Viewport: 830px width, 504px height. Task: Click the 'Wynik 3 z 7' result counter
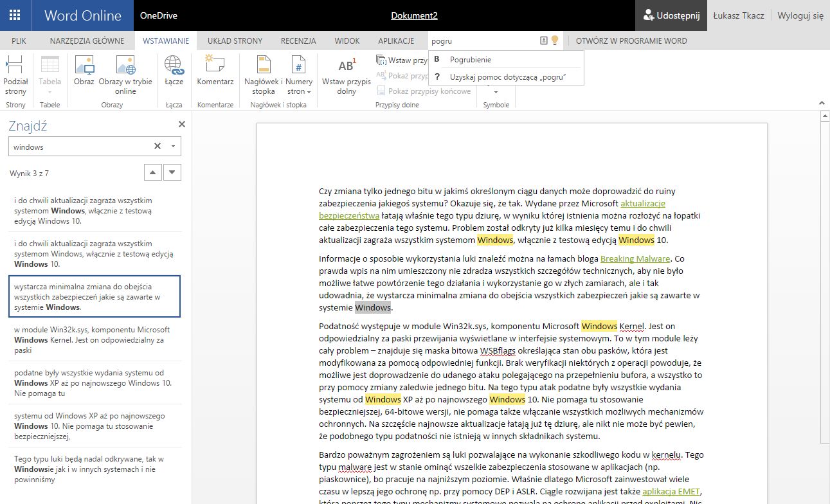pyautogui.click(x=29, y=174)
